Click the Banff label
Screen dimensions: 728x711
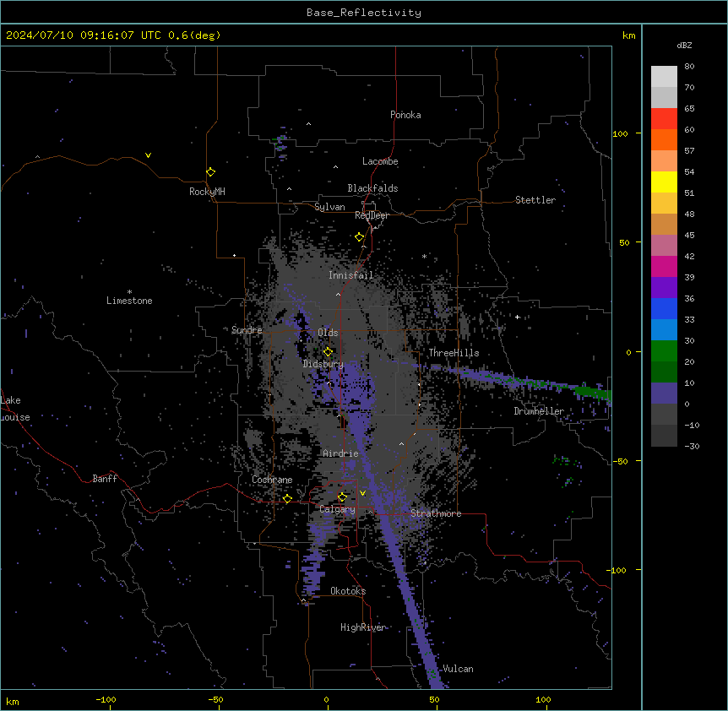(105, 479)
